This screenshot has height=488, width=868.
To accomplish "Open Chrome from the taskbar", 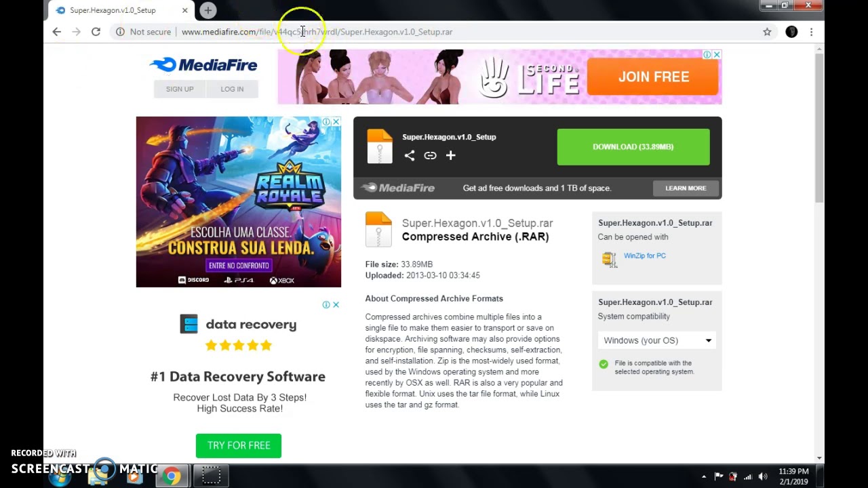I will (172, 476).
